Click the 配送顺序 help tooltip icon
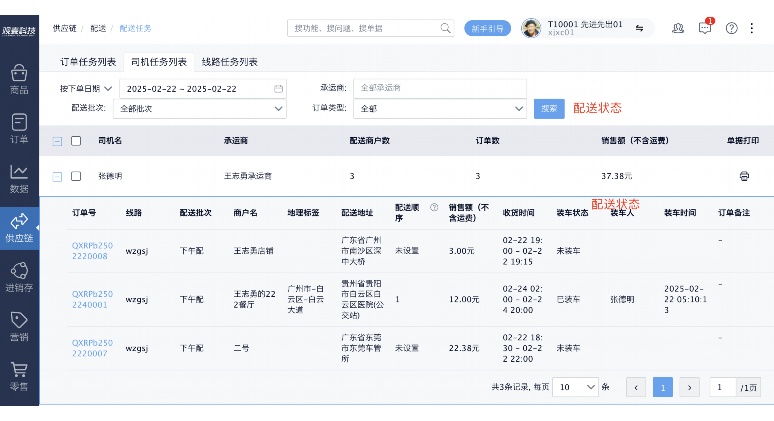 434,207
